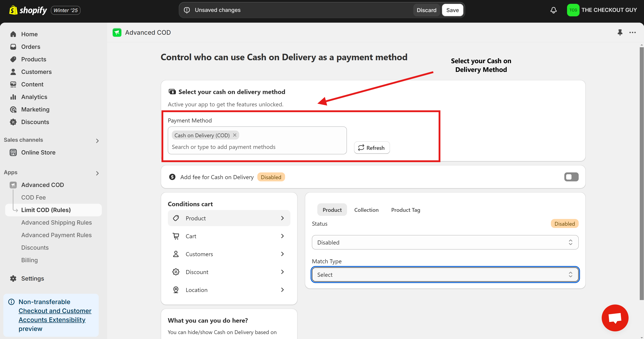
Task: Click the Products tag icon
Action: click(13, 59)
